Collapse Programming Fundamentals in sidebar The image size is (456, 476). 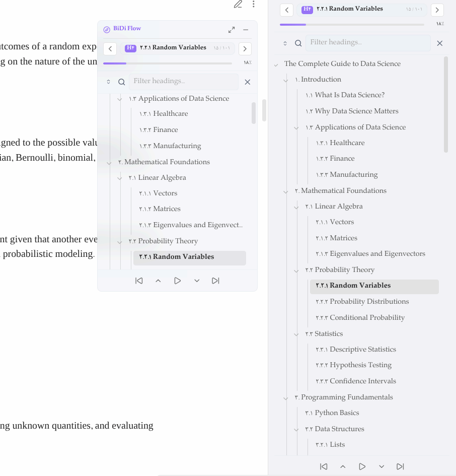point(286,398)
